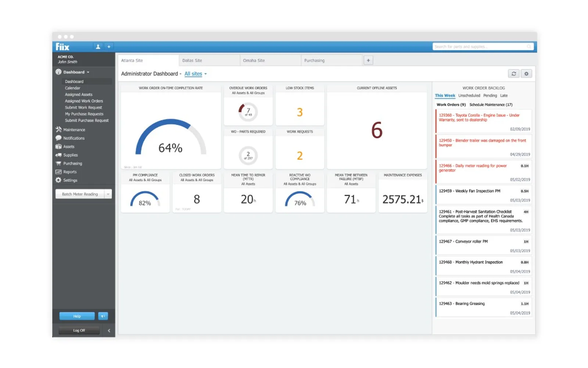The image size is (588, 368).
Task: Open MTBF value 71h
Action: (351, 199)
